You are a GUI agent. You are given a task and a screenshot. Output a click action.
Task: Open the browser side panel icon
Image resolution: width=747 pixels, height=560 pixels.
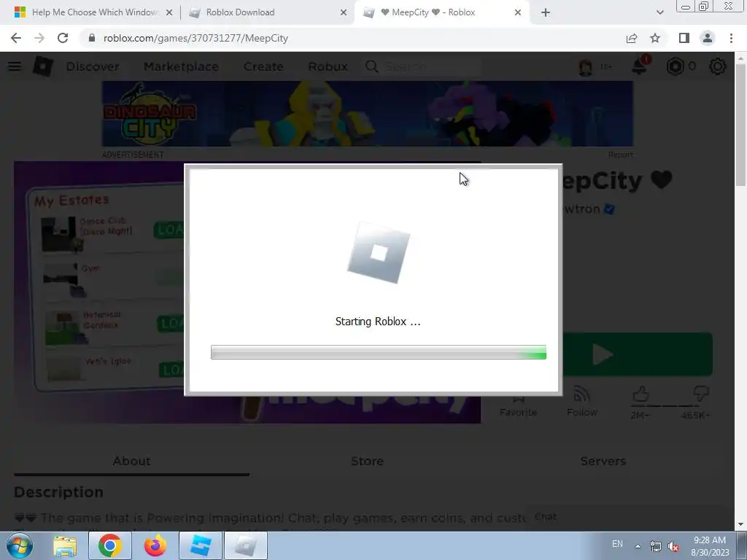coord(684,38)
